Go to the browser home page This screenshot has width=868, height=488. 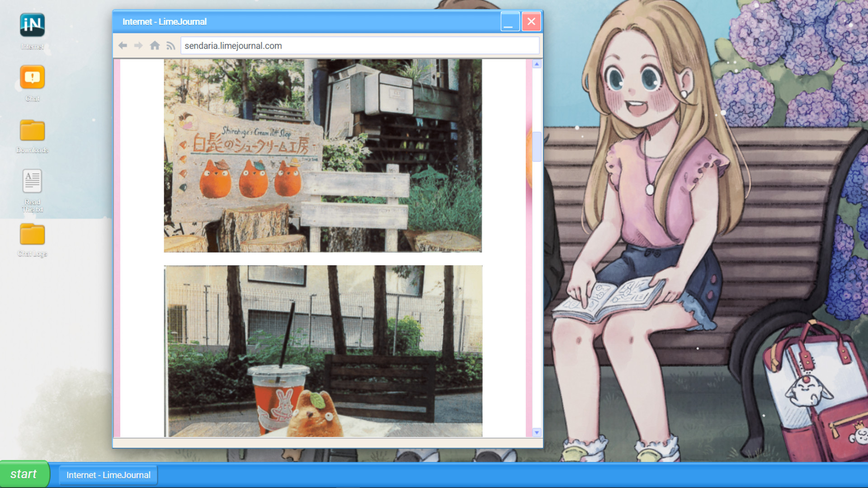coord(155,45)
